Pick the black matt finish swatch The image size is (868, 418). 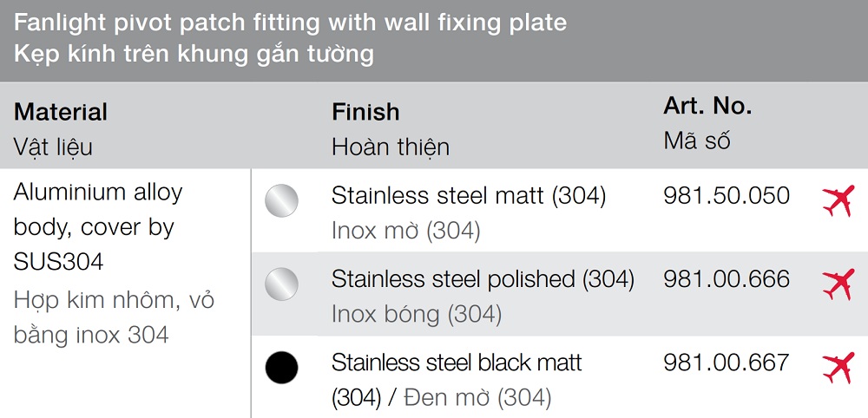[x=281, y=368]
